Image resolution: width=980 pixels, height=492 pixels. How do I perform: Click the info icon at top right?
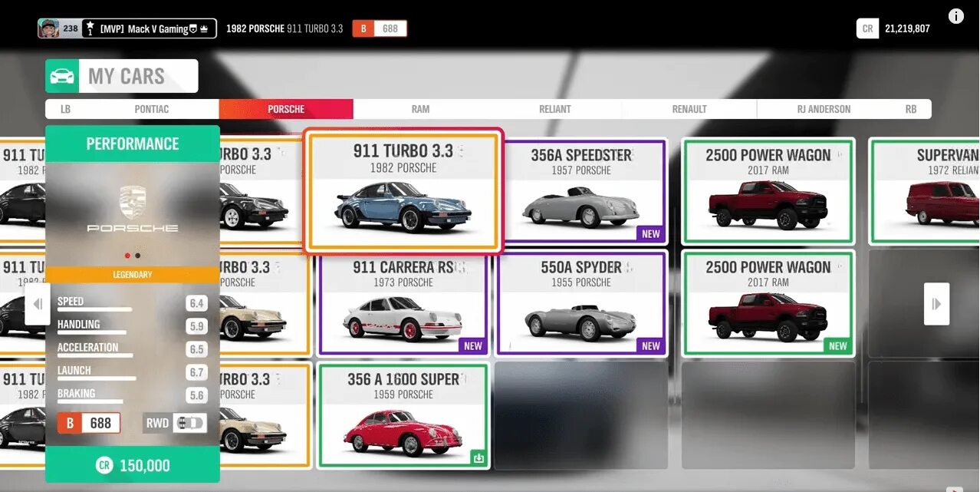pos(956,15)
